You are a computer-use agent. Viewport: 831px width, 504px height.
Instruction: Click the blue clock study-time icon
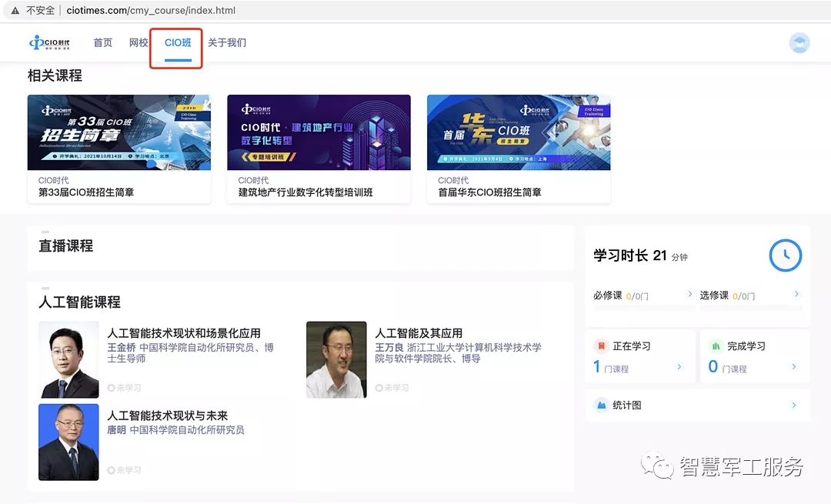click(x=786, y=255)
